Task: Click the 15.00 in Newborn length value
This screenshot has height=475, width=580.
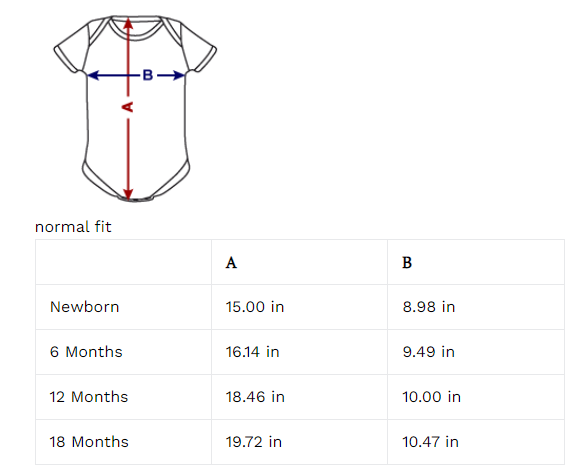Action: (x=255, y=307)
